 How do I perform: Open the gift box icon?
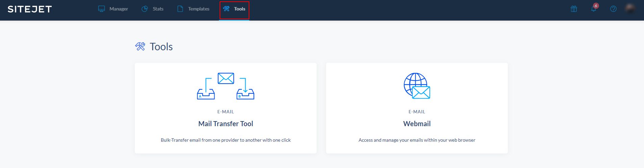[x=574, y=9]
